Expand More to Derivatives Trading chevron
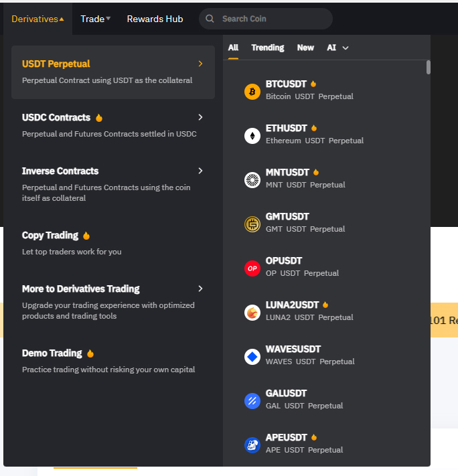 point(200,289)
